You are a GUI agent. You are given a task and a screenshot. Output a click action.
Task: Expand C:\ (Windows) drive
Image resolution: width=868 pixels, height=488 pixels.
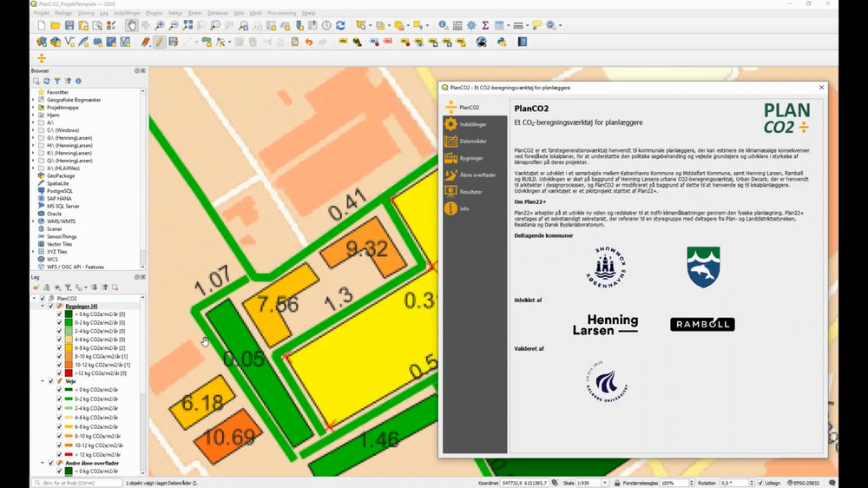coord(34,131)
